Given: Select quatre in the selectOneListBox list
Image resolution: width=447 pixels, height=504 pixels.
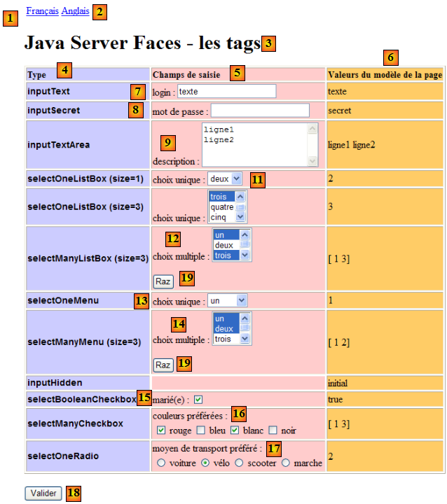Looking at the screenshot, I should 222,207.
